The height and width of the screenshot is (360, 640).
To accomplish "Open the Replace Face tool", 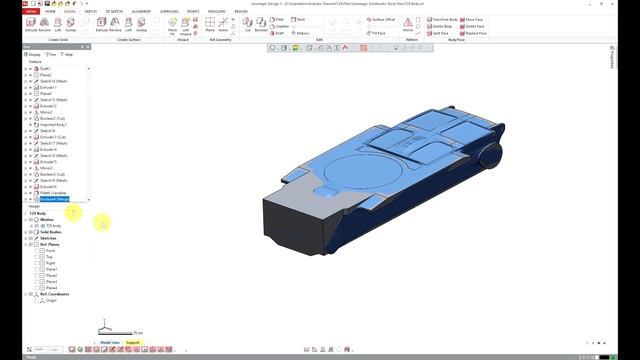I will coord(473,33).
